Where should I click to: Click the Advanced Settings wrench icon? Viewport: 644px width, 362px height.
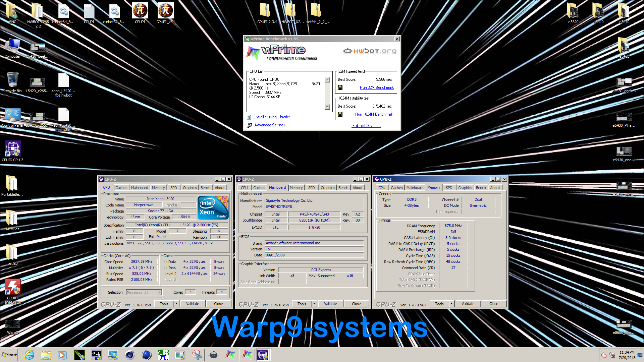pyautogui.click(x=249, y=125)
